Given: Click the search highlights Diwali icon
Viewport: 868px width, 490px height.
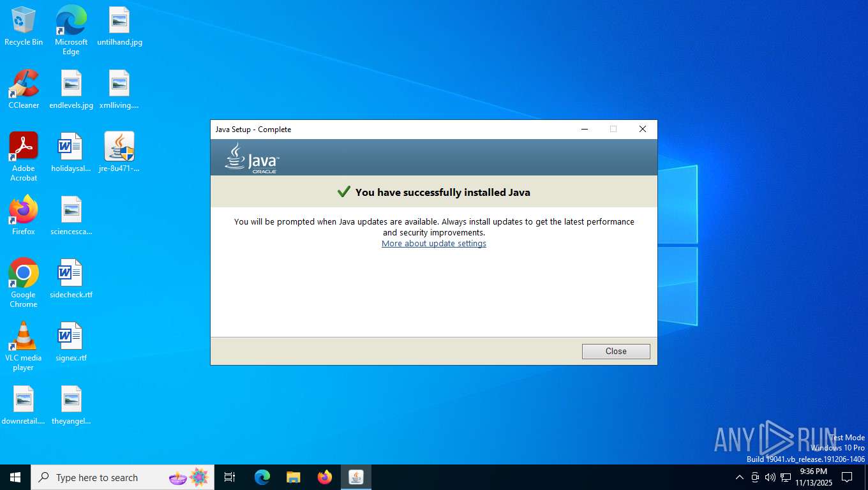Looking at the screenshot, I should (189, 477).
